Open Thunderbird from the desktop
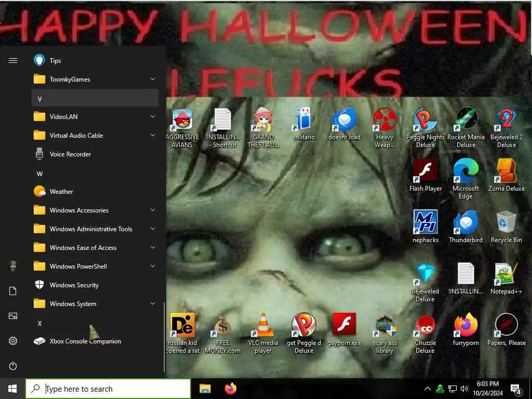 [466, 227]
